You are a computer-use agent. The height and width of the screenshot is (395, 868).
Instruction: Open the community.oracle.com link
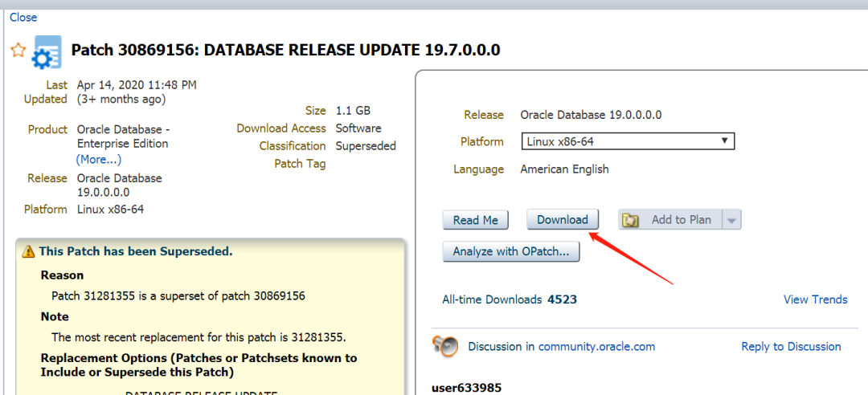pyautogui.click(x=596, y=346)
